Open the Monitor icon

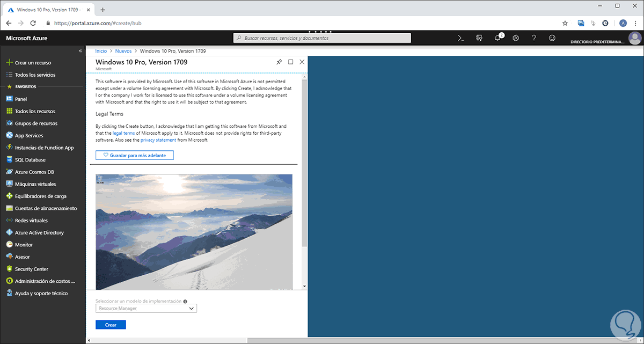coord(9,245)
